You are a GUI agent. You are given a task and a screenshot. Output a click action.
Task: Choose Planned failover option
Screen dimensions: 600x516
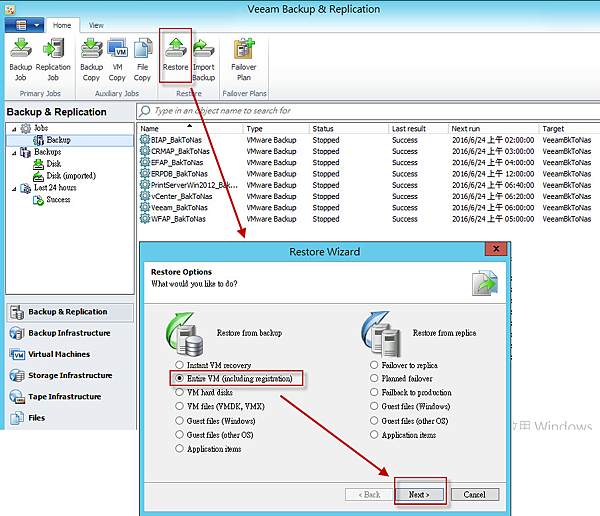[374, 378]
